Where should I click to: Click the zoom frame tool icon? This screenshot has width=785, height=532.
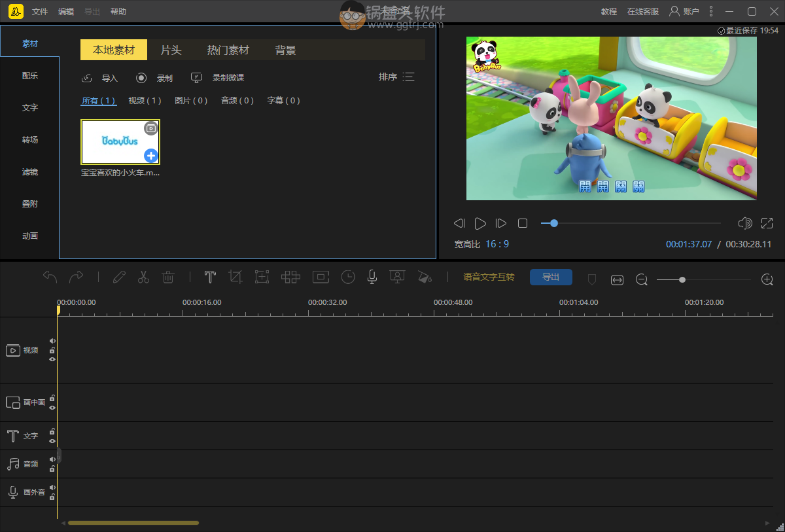click(262, 277)
